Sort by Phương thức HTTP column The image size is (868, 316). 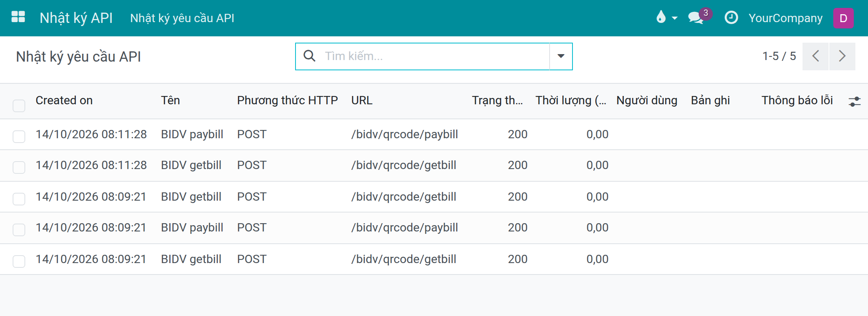pyautogui.click(x=287, y=100)
